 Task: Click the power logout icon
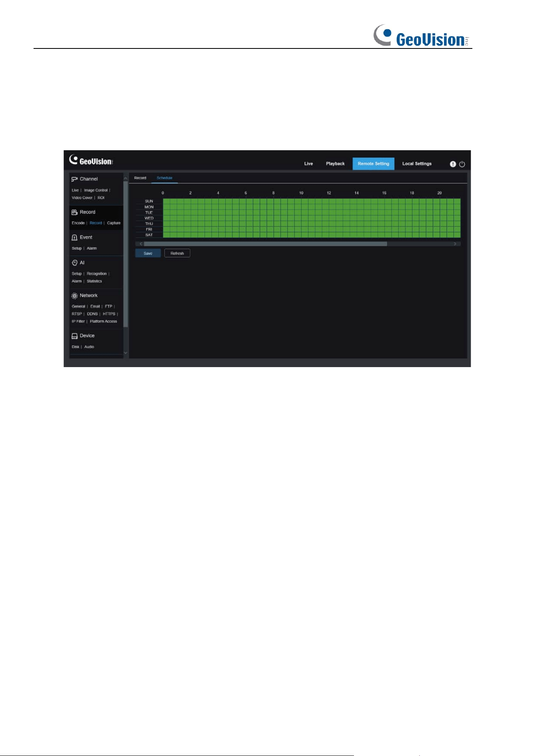[462, 164]
